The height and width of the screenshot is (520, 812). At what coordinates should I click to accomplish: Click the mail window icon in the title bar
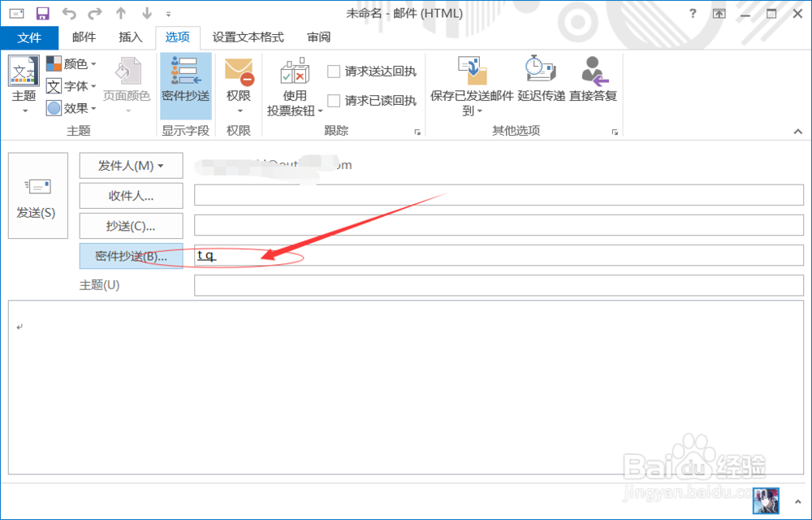[x=16, y=14]
